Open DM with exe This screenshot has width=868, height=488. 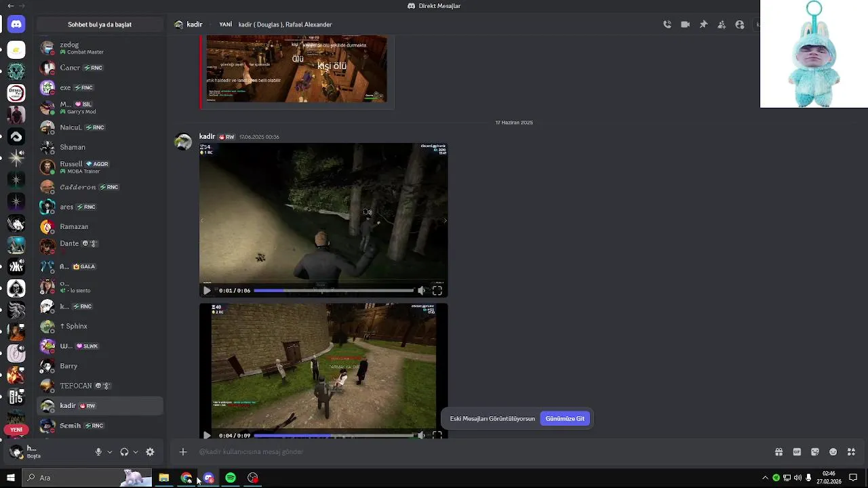pos(100,87)
